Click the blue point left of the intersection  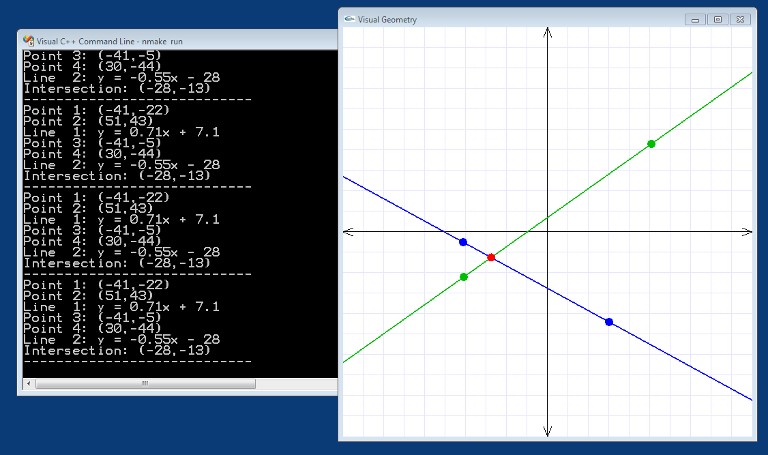(x=463, y=242)
